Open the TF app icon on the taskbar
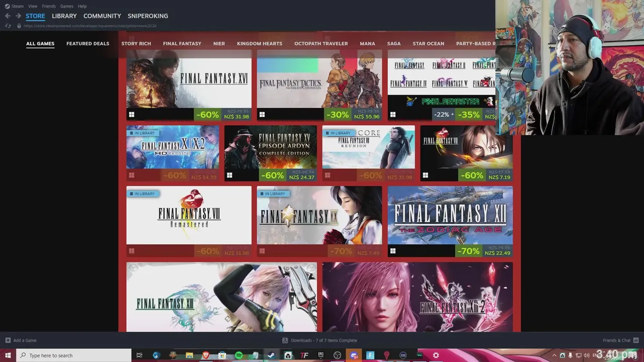644x362 pixels. coord(304,355)
